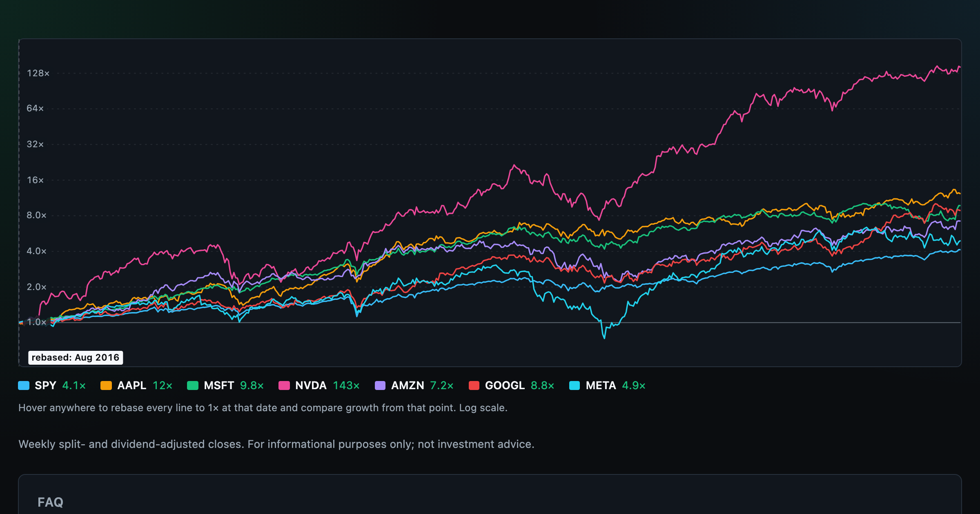Viewport: 980px width, 514px height.
Task: Click the META cyan legend swatch
Action: pyautogui.click(x=575, y=385)
